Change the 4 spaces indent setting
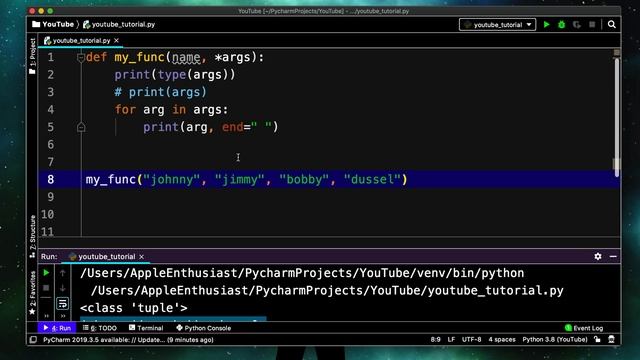640x360 pixels. [x=502, y=340]
